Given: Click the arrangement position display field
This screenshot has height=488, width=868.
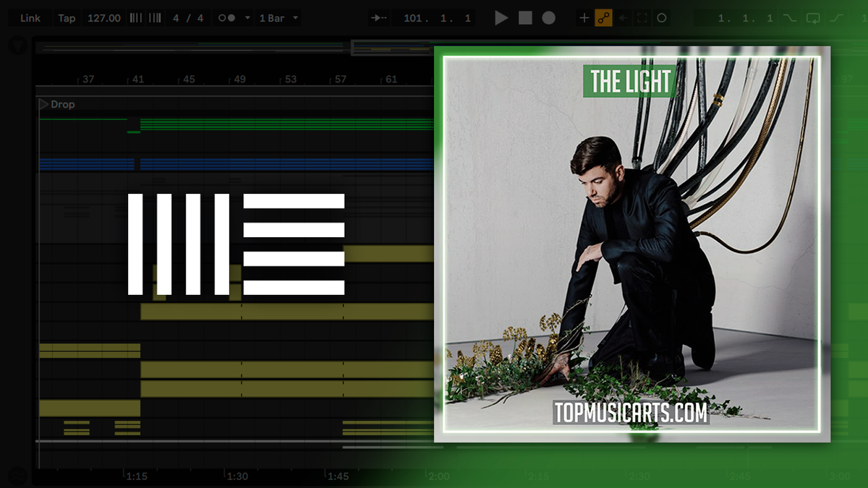Looking at the screenshot, I should [x=434, y=17].
